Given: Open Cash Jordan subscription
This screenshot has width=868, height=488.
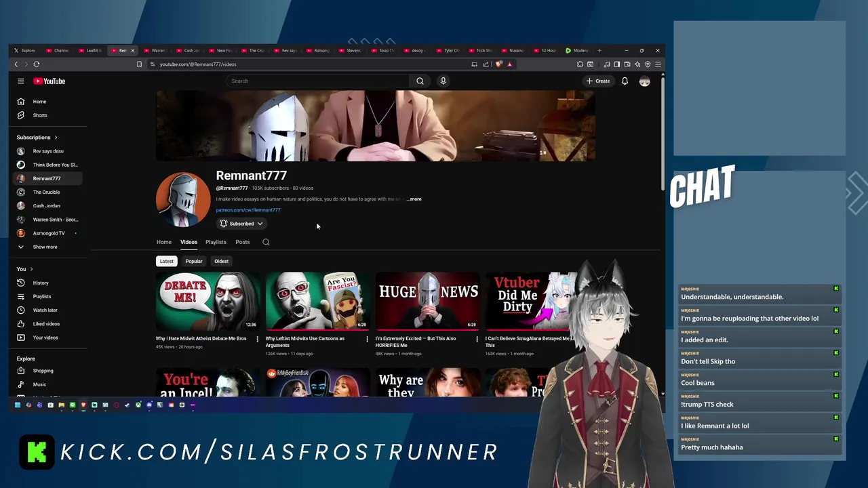Looking at the screenshot, I should click(x=47, y=205).
